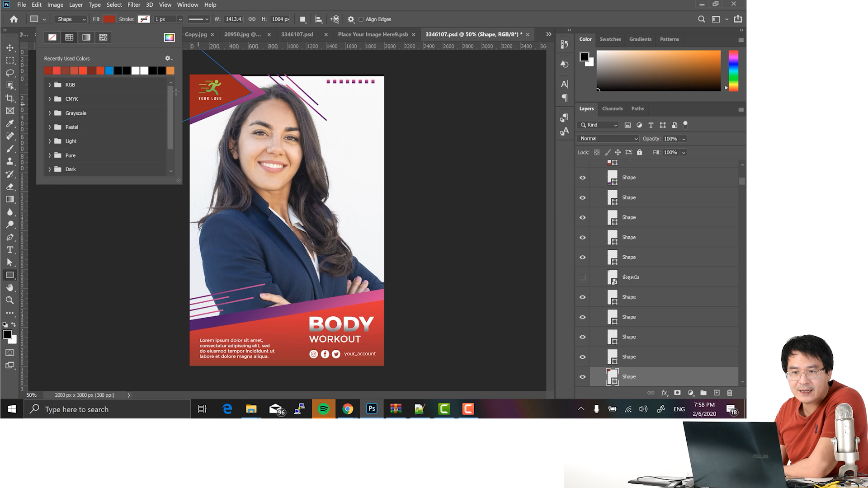Open the Normal blend mode dropdown
The width and height of the screenshot is (868, 488).
608,139
